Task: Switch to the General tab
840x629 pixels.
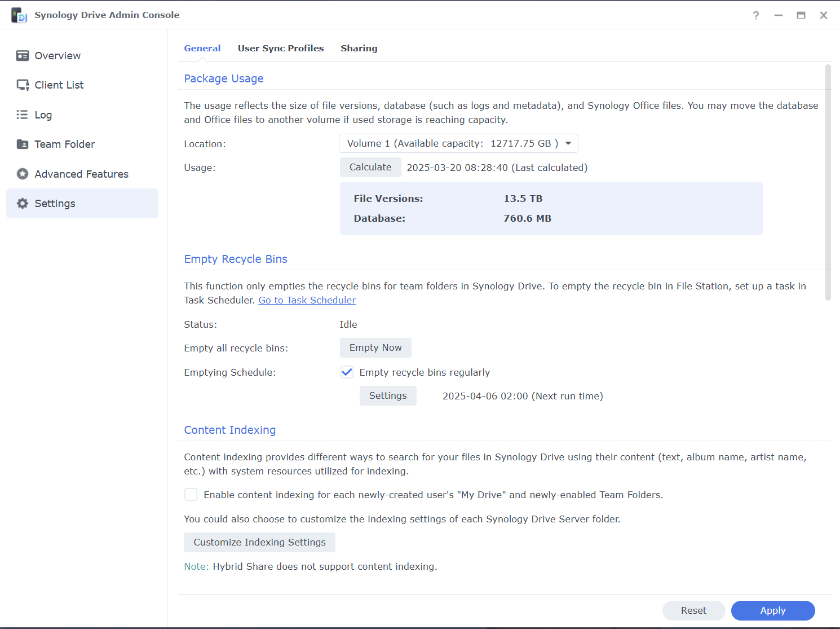Action: point(202,49)
